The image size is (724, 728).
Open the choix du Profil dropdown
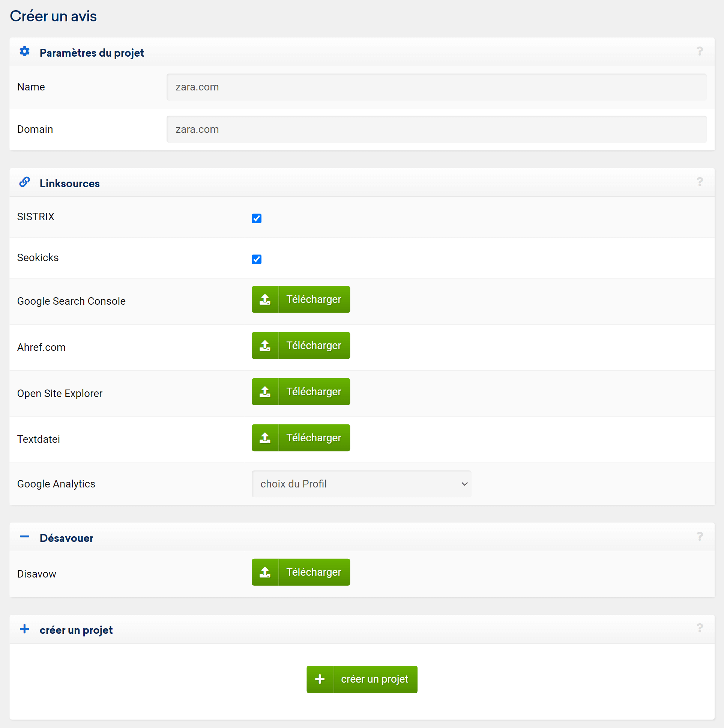coord(361,484)
